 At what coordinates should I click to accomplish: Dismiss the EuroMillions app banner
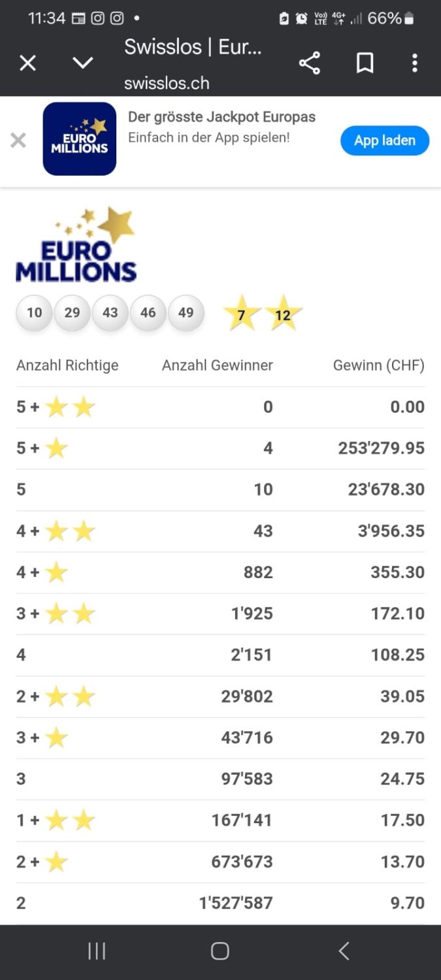18,140
